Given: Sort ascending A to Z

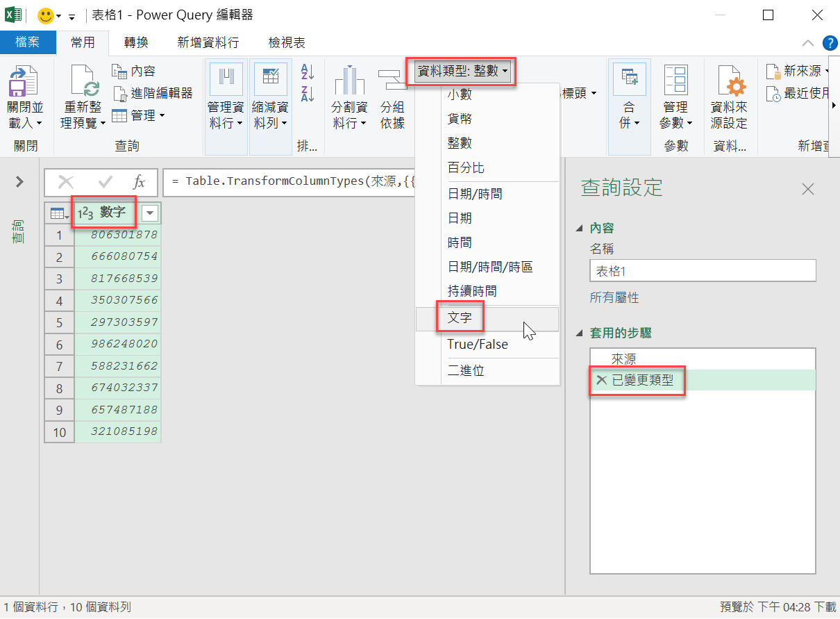Looking at the screenshot, I should pyautogui.click(x=308, y=71).
